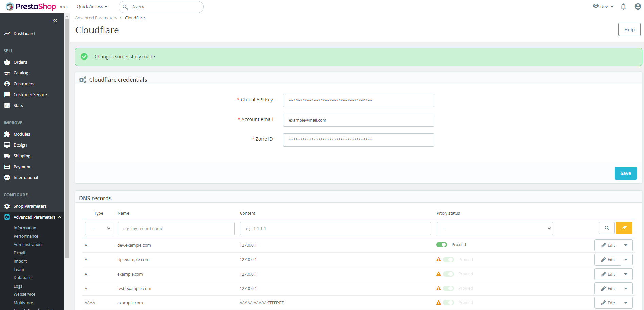Viewport: 644px width, 310px height.
Task: Open the Import submenu item
Action: pyautogui.click(x=20, y=261)
